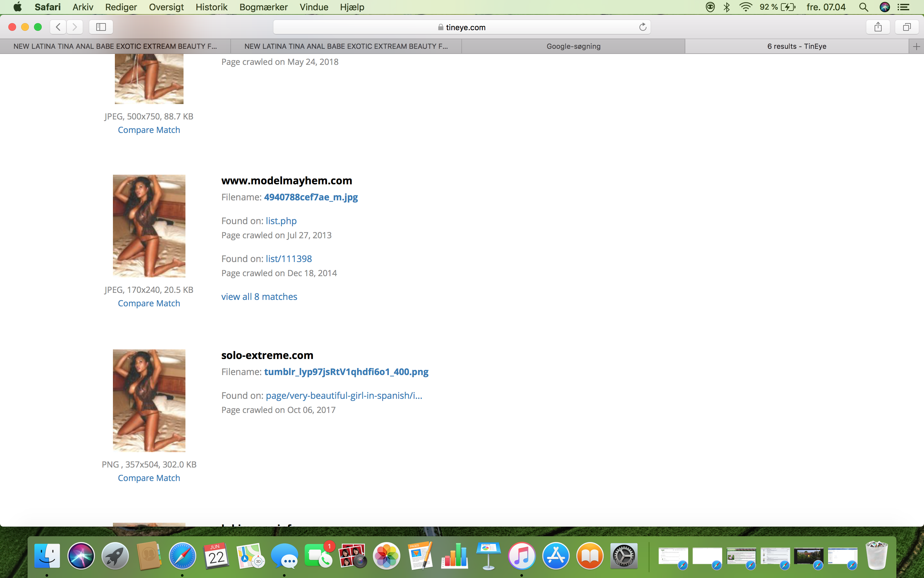Reload the page with the refresh icon
This screenshot has height=578, width=924.
pyautogui.click(x=643, y=27)
